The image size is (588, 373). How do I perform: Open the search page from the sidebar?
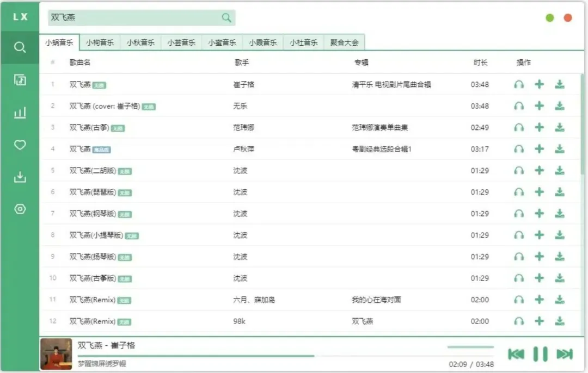coord(20,47)
